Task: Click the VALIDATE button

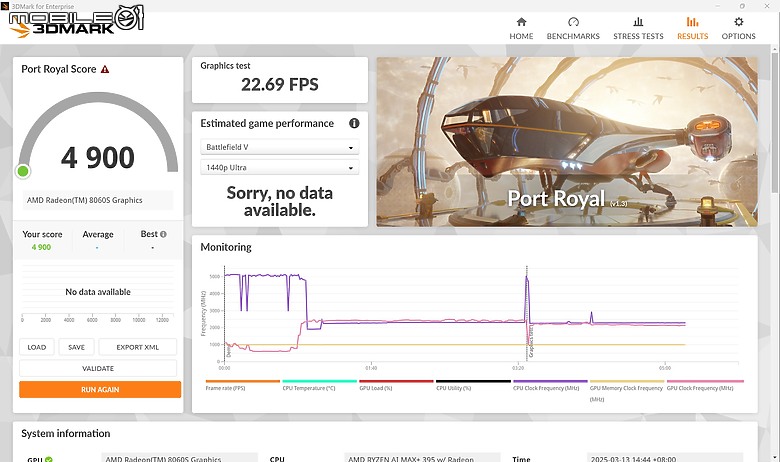Action: 98,368
